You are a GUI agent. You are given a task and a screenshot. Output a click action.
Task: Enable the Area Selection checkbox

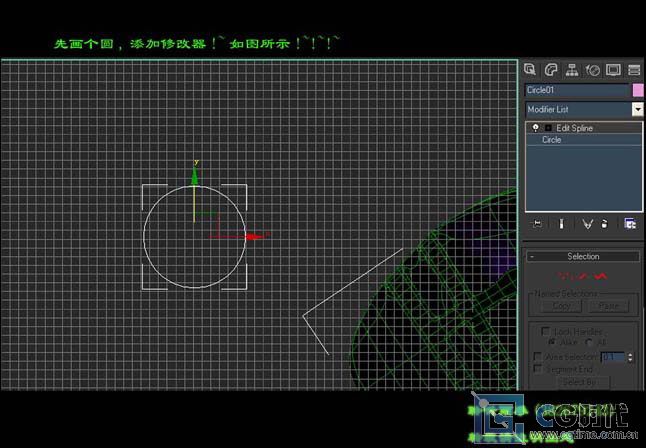538,356
